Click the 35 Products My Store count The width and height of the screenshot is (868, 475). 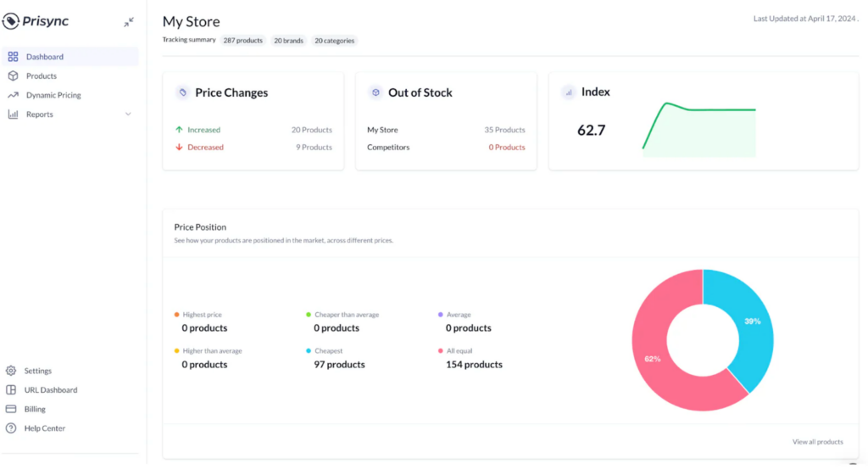(x=505, y=130)
